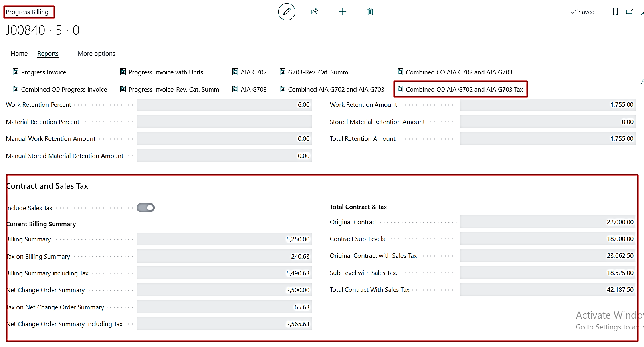The width and height of the screenshot is (644, 347).
Task: Run Progress Invoice with Units report
Action: 166,72
